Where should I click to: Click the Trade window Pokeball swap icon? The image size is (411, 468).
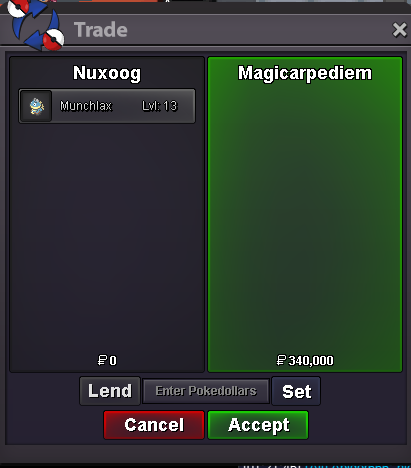point(36,26)
